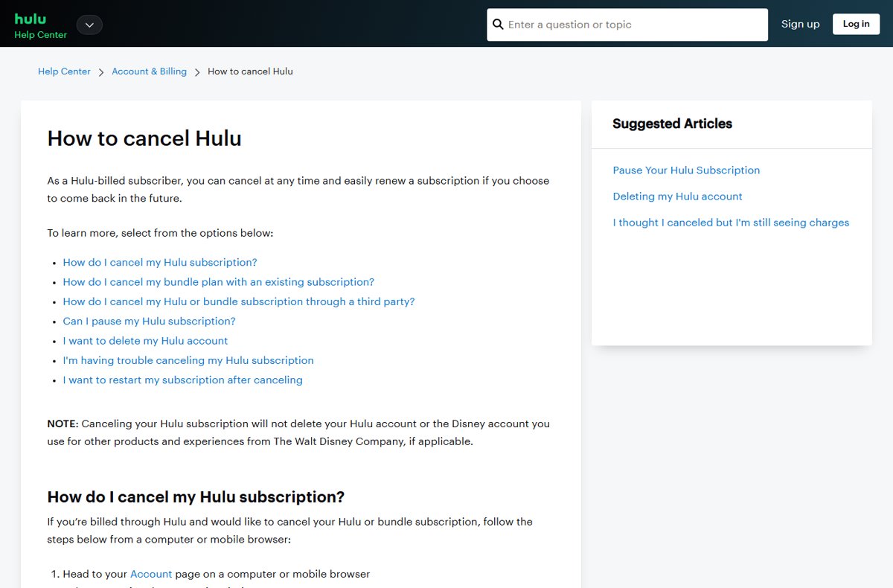Open 'I want to delete my Hulu account' link

click(145, 340)
